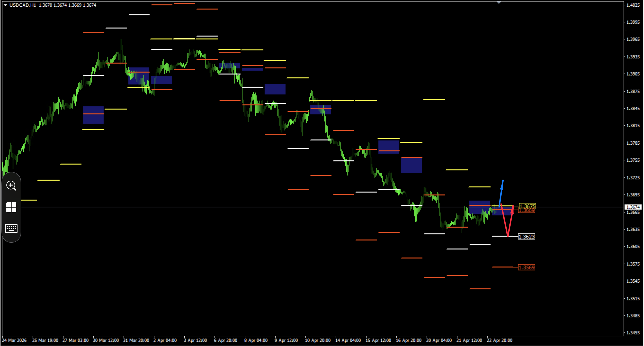Click the 1.3674 current price tag
Image resolution: width=644 pixels, height=346 pixels.
point(633,207)
